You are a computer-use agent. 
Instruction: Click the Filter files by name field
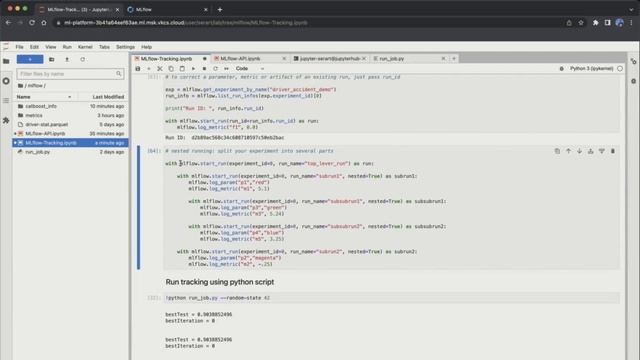pyautogui.click(x=70, y=74)
